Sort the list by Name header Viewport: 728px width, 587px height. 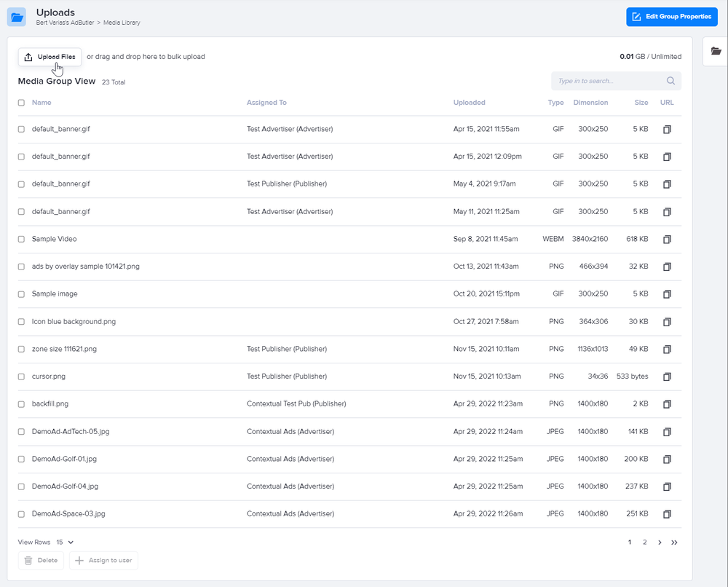41,103
